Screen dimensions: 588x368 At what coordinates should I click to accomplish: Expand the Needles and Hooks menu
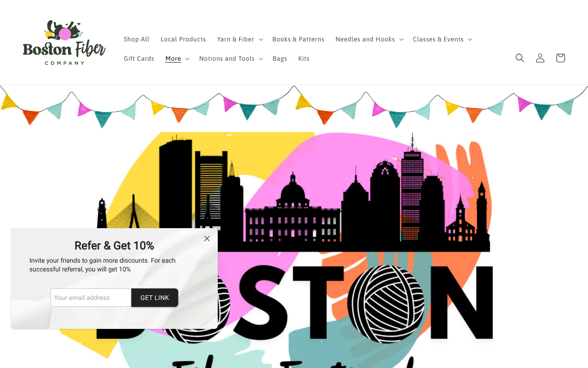369,40
